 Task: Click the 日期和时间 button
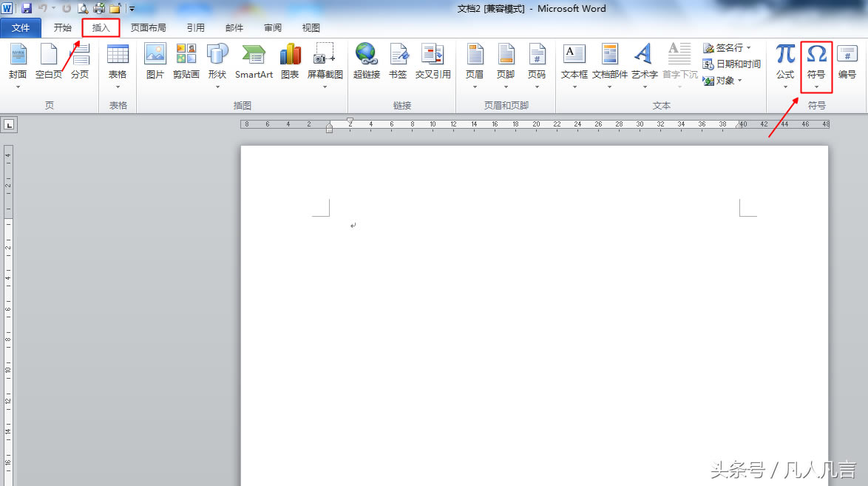pyautogui.click(x=732, y=64)
